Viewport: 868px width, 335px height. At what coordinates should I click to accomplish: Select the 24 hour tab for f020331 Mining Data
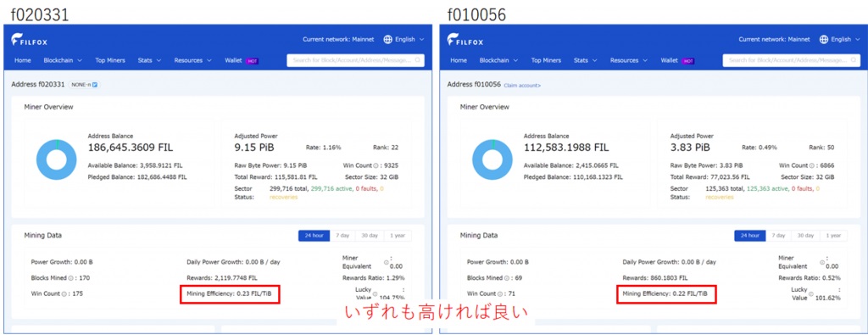(x=314, y=235)
